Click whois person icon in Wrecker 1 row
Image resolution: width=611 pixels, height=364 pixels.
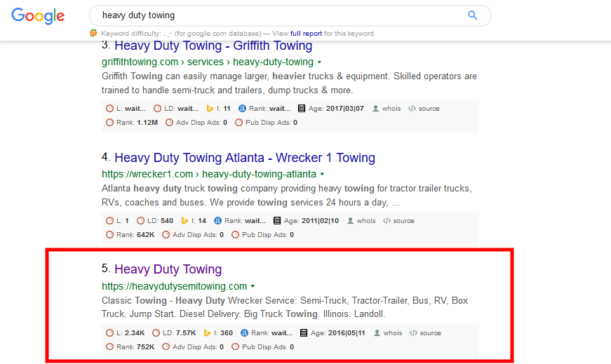pos(350,221)
